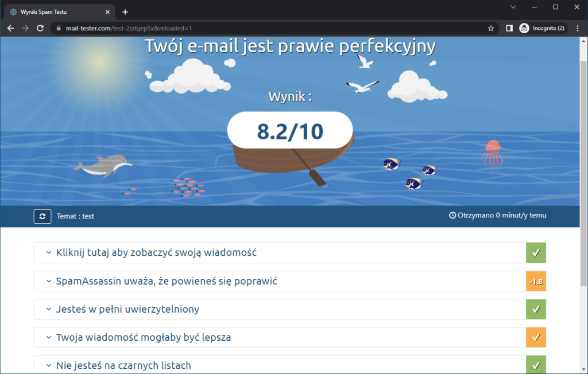
Task: Reload the page with the browser refresh icon
Action: 40,27
